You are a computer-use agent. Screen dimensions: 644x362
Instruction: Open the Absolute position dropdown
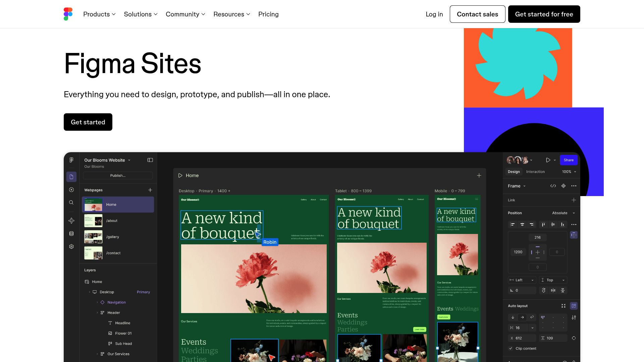[563, 213]
